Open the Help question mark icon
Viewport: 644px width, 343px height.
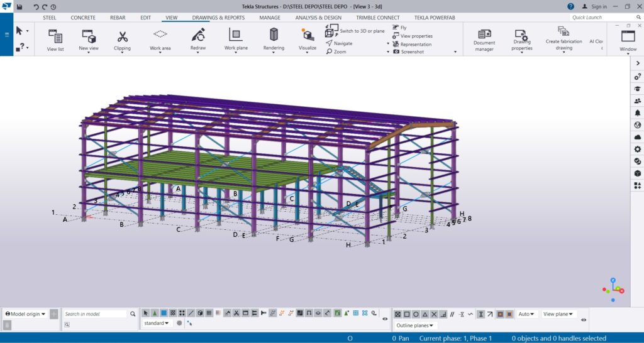coord(571,6)
